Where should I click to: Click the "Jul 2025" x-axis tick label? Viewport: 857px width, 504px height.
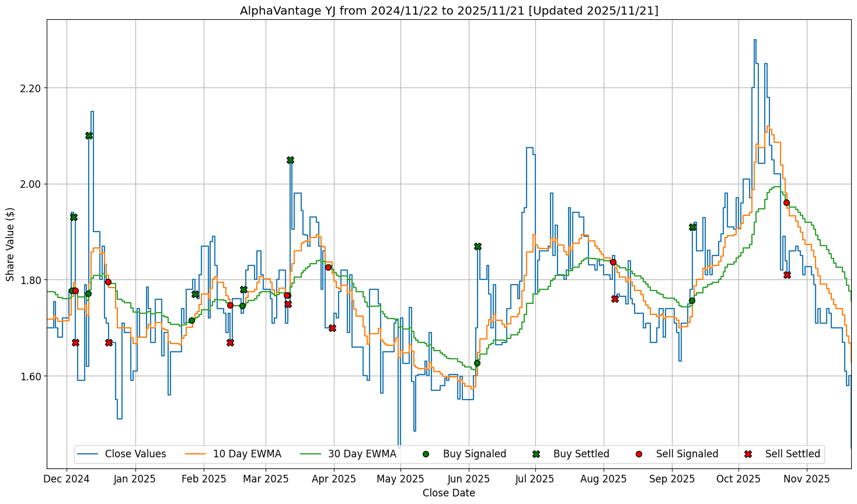click(x=535, y=479)
